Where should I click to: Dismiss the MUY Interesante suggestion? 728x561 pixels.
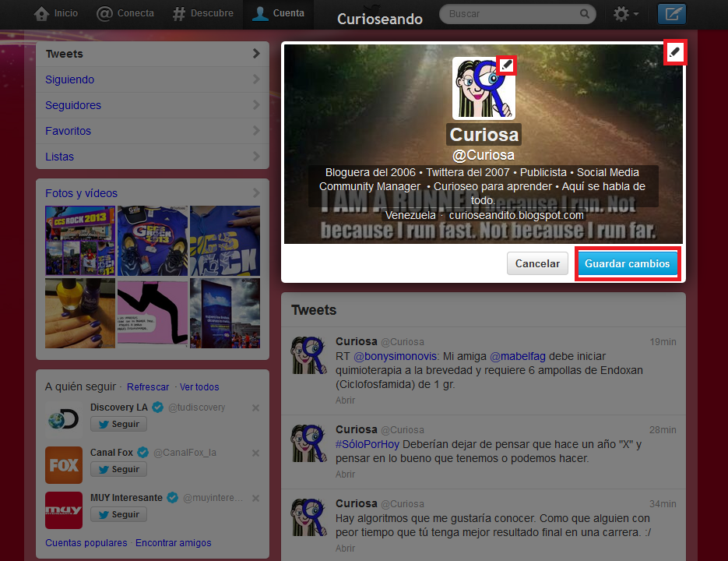tap(255, 498)
